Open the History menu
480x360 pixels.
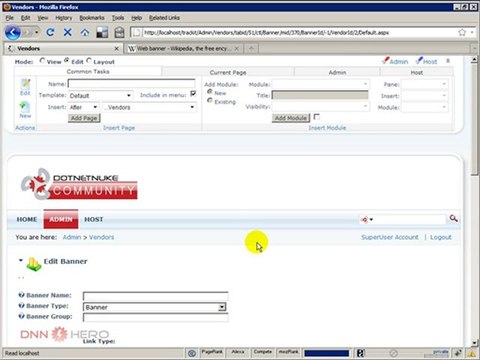tap(64, 18)
